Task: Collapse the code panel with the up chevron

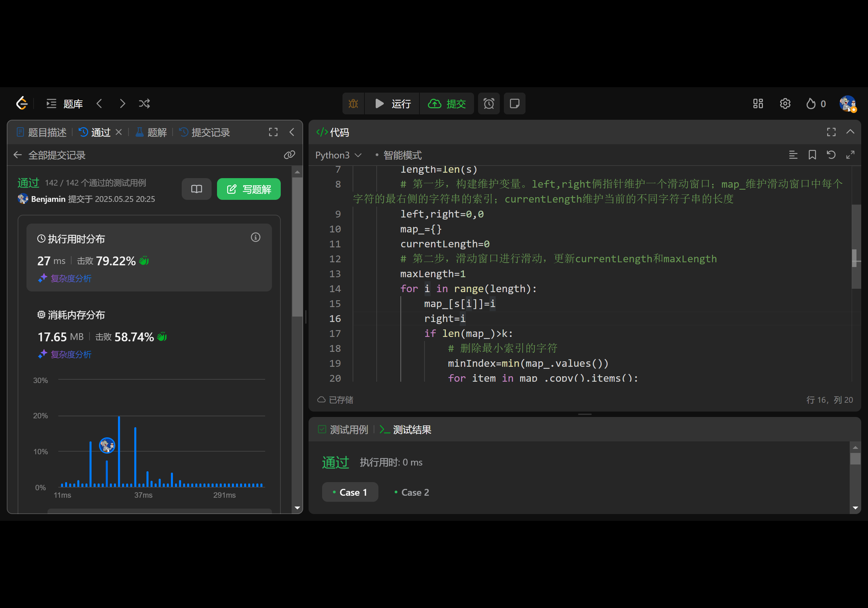Action: pos(850,132)
